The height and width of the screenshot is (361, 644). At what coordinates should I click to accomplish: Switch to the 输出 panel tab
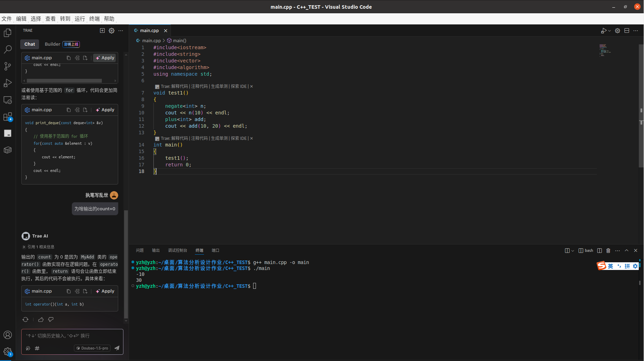[156, 250]
